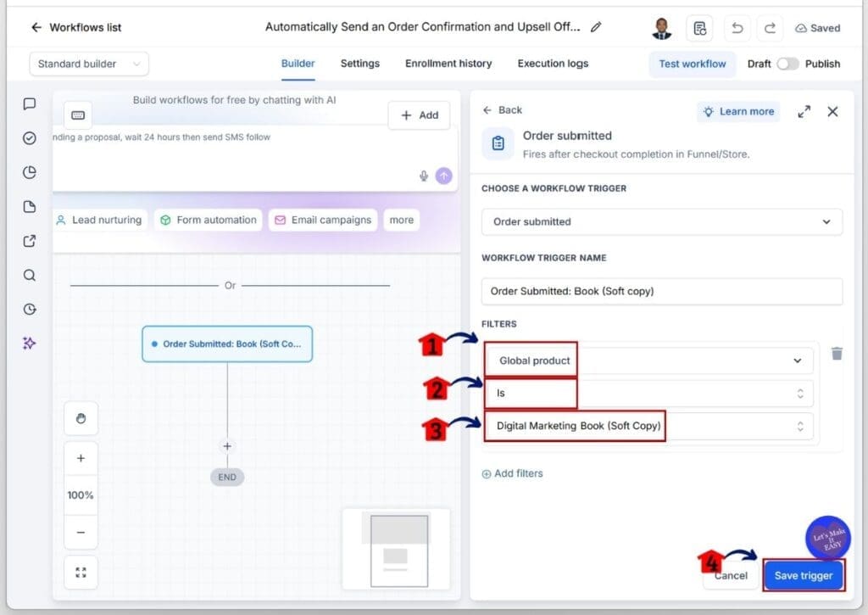Select the Email campaigns suggestion chip
868x615 pixels.
point(323,220)
